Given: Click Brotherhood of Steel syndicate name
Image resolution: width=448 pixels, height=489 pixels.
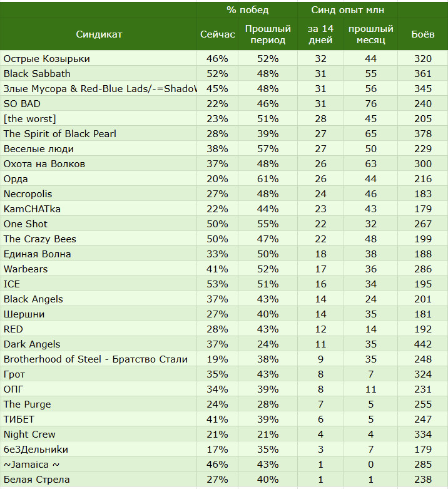Looking at the screenshot, I should (x=96, y=359).
